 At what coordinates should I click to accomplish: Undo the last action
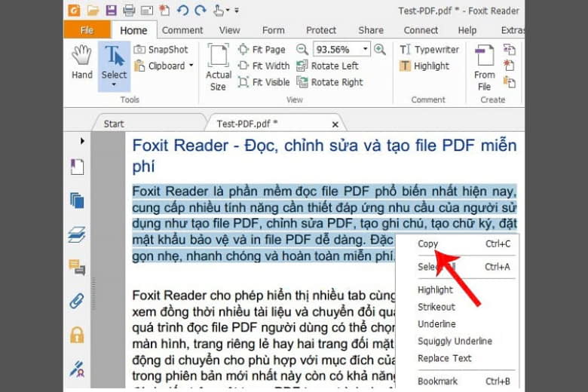pos(182,10)
